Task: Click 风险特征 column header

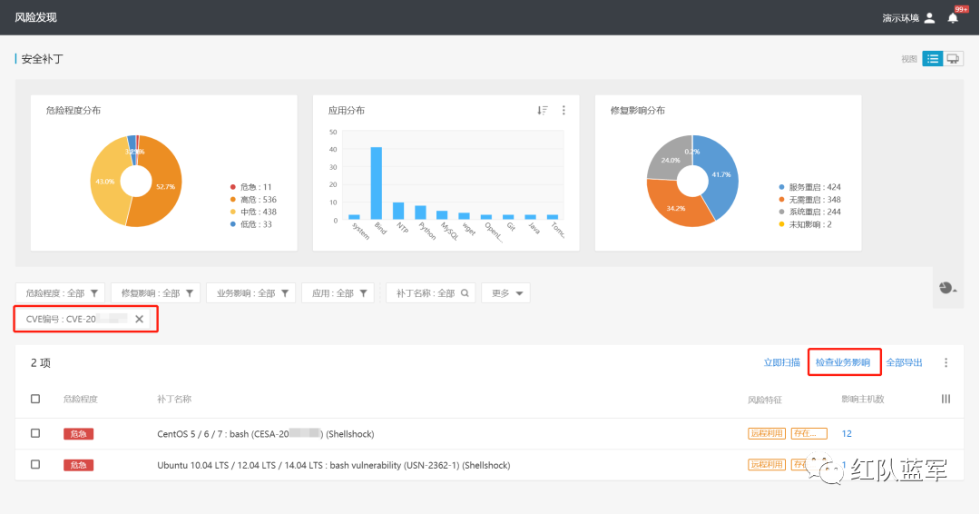Action: 765,400
